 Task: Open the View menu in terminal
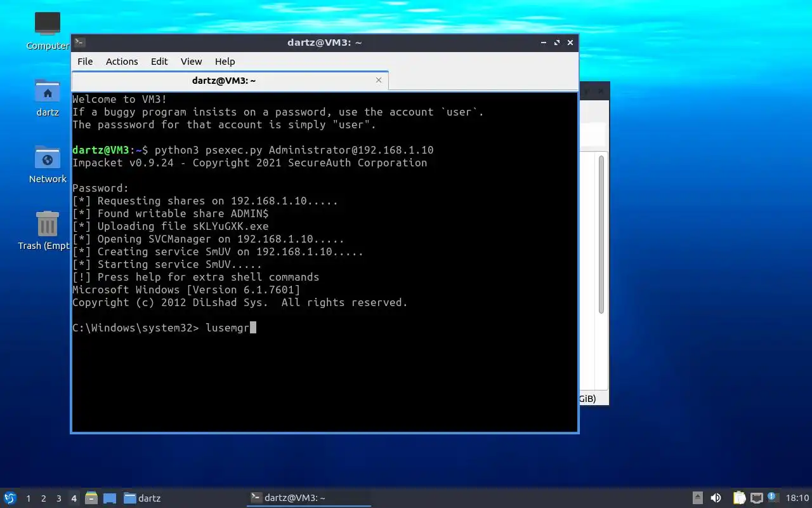coord(191,62)
